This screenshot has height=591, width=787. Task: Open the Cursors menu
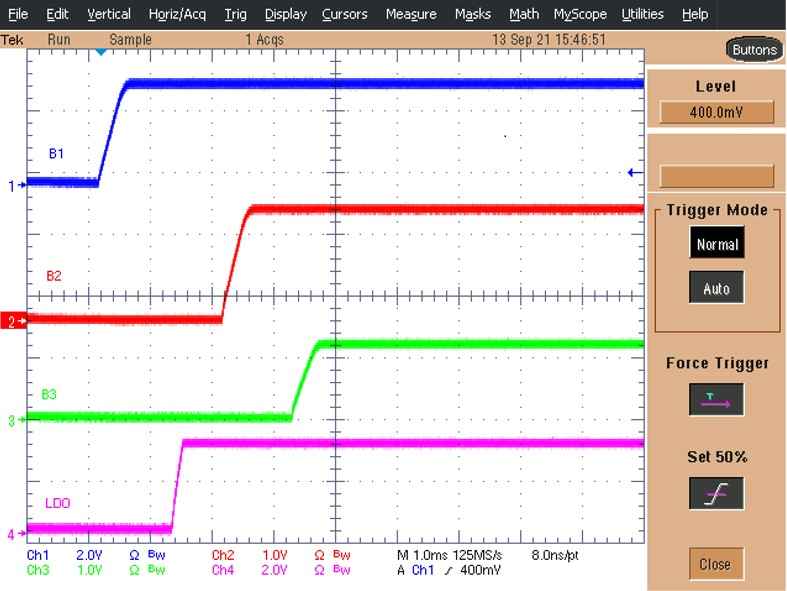(344, 14)
